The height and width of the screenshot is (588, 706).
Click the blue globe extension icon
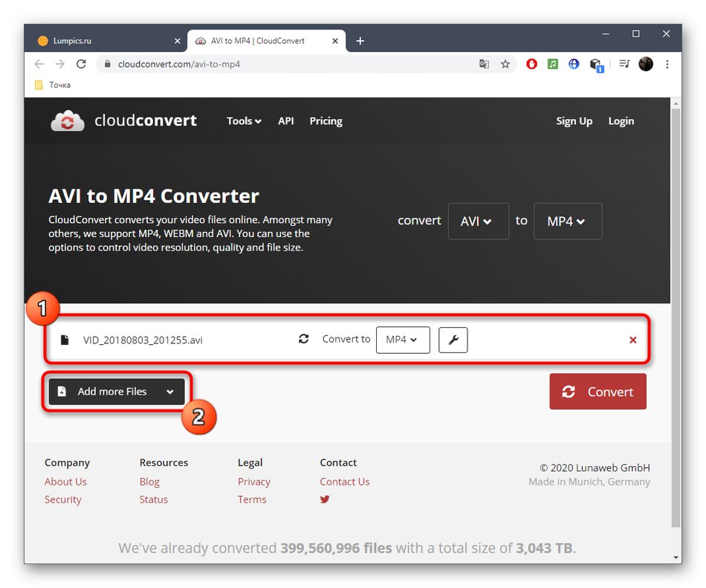[574, 64]
